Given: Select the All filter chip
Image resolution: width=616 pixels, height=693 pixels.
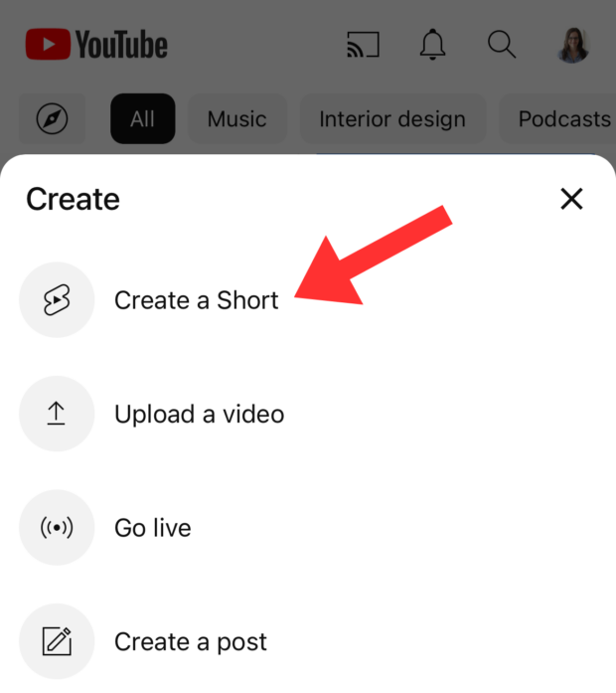Looking at the screenshot, I should (x=142, y=119).
